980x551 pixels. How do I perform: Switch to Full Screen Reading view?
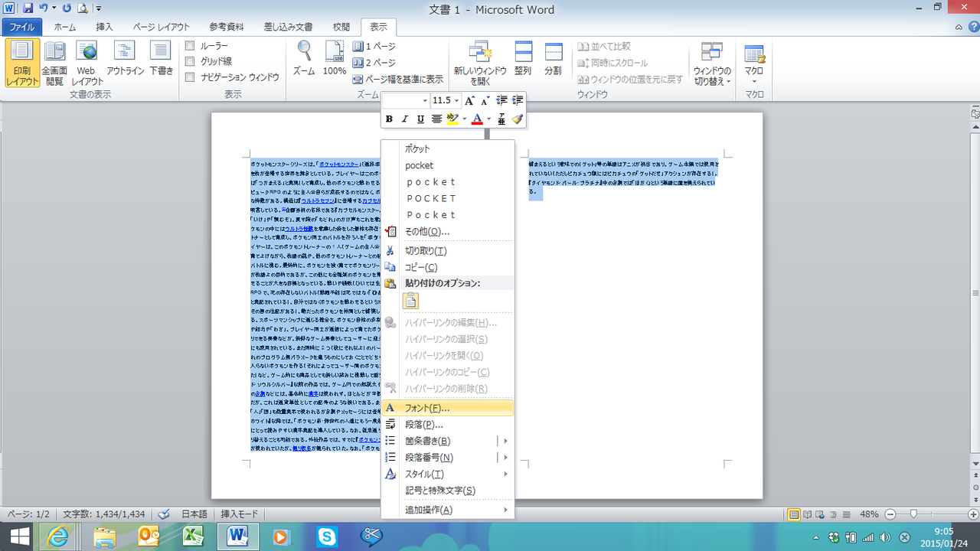click(55, 63)
